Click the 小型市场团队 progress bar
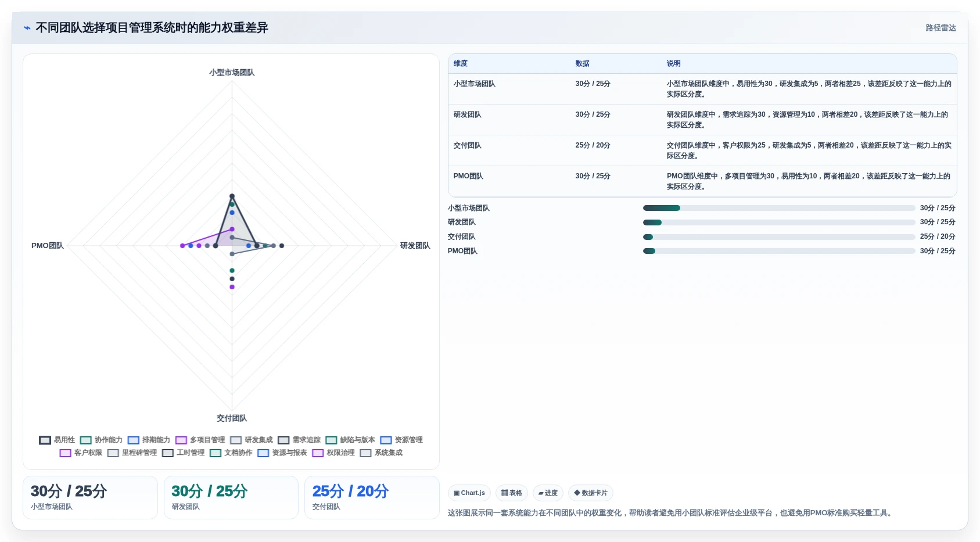The image size is (980, 542). pos(779,208)
